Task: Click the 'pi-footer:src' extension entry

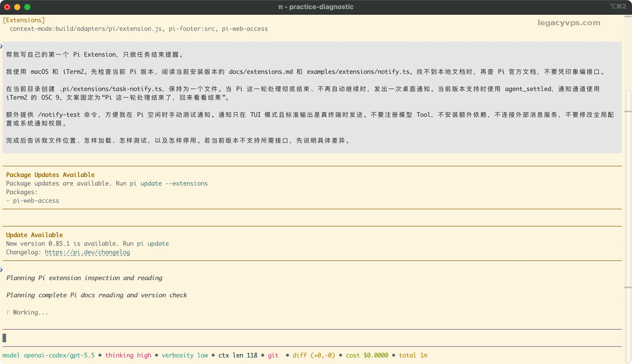Action: pyautogui.click(x=192, y=29)
